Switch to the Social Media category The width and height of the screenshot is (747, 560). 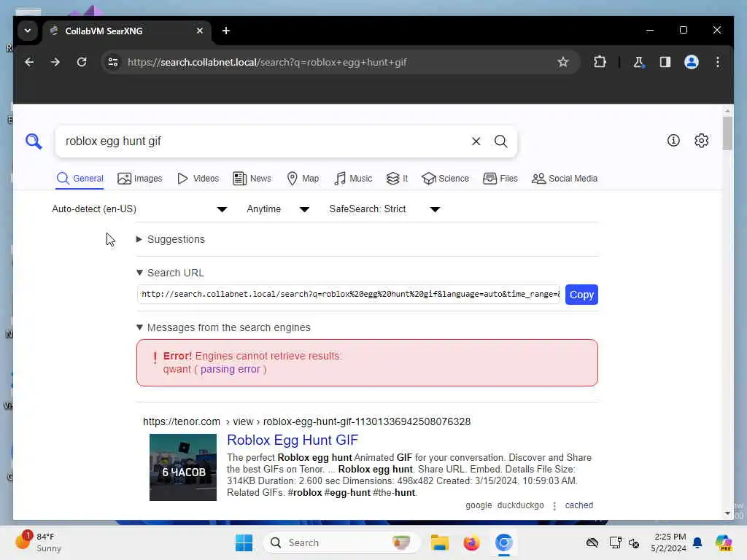tap(564, 179)
